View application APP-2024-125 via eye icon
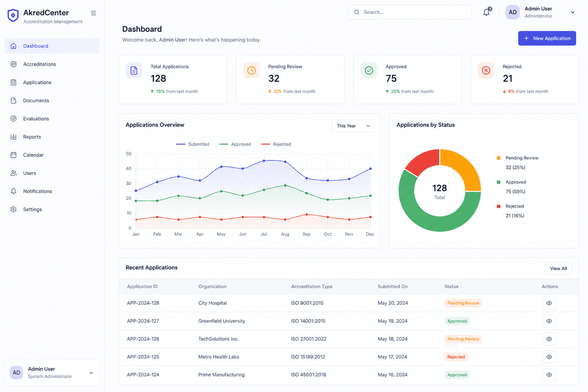This screenshot has height=392, width=588. coord(549,357)
